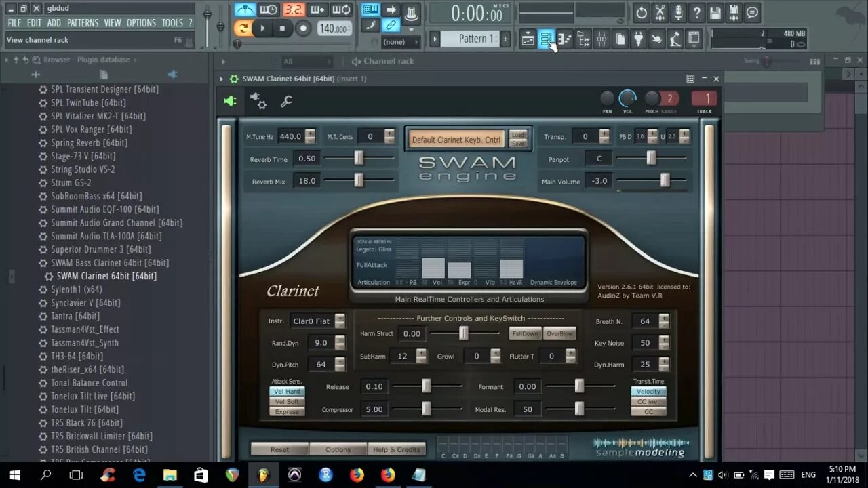Open the plugin picker plug icon

pyautogui.click(x=638, y=39)
